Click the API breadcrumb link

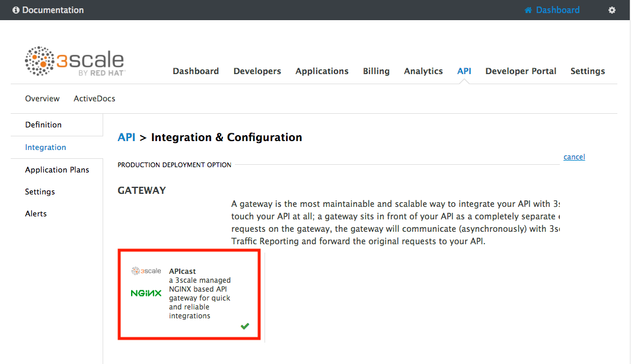tap(126, 137)
